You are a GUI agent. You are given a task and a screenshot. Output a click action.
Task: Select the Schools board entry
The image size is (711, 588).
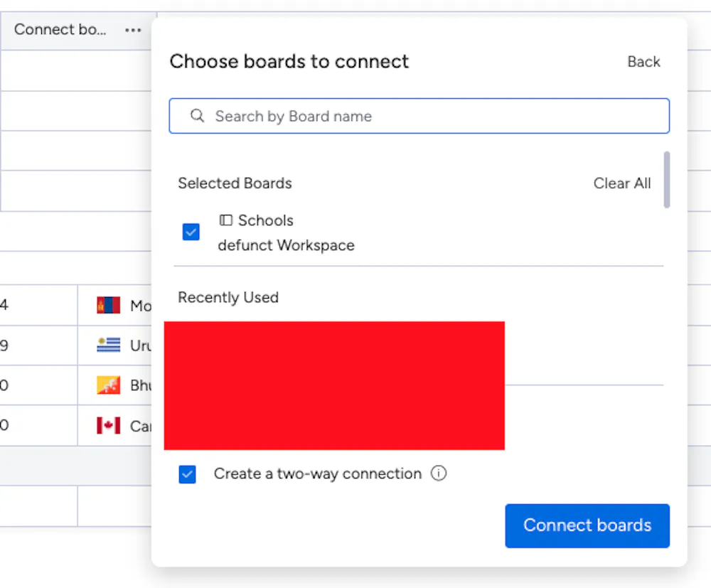[266, 220]
